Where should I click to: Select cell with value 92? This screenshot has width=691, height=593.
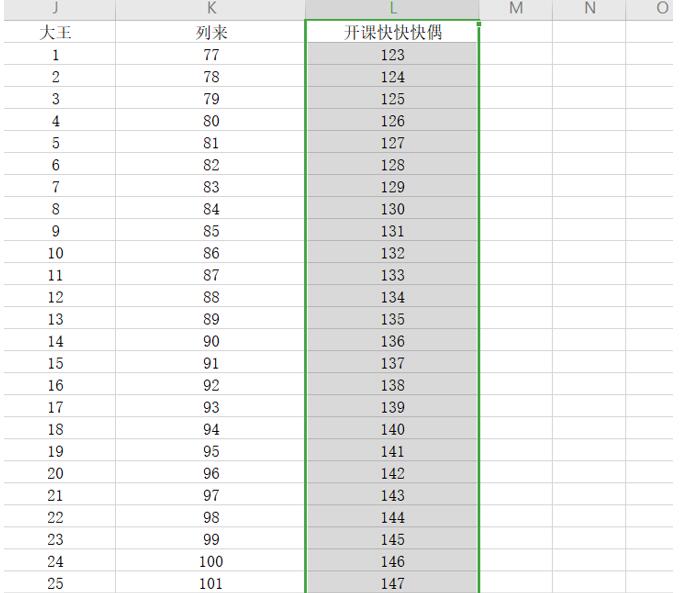tap(211, 385)
